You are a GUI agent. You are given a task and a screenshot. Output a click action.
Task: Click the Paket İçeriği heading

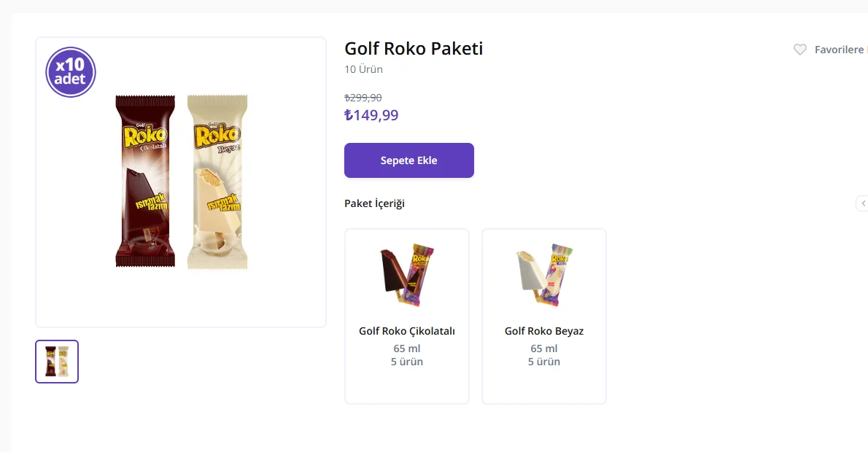click(x=374, y=203)
